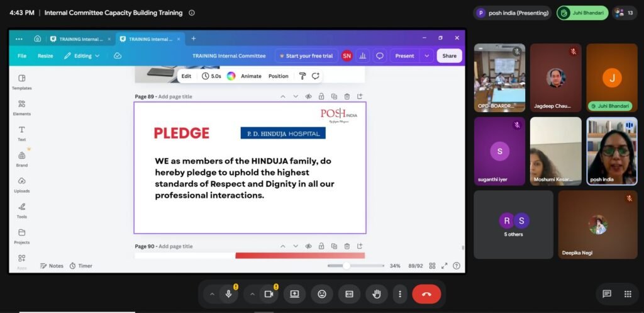The image size is (644, 313).
Task: Send an emoji reaction in meeting
Action: click(x=322, y=294)
